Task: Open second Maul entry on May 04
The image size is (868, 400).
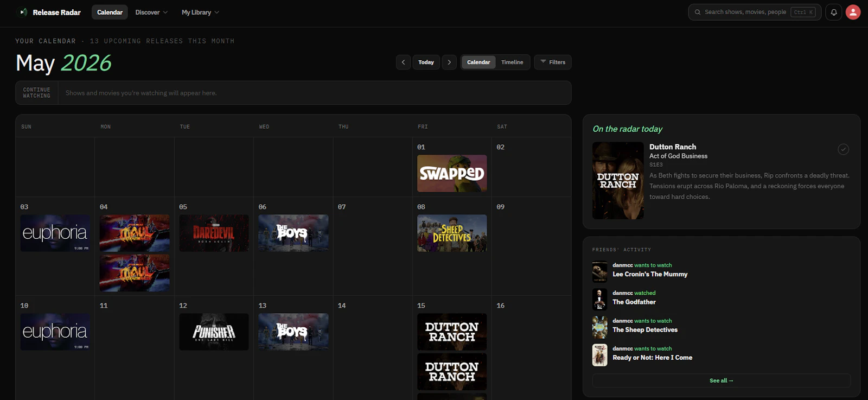Action: click(135, 273)
